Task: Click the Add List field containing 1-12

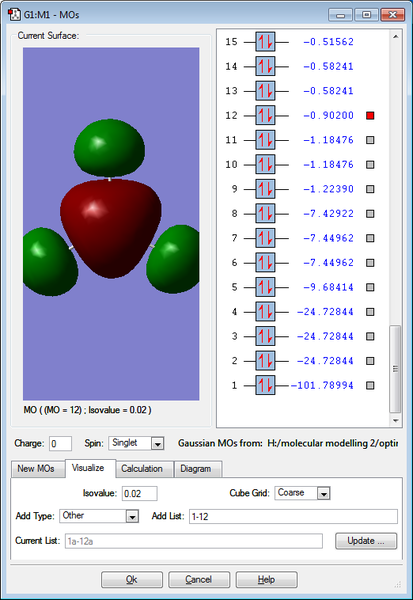Action: point(293,517)
